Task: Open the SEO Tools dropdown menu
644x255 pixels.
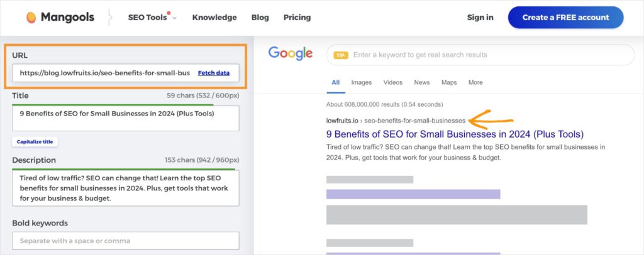Action: tap(152, 18)
